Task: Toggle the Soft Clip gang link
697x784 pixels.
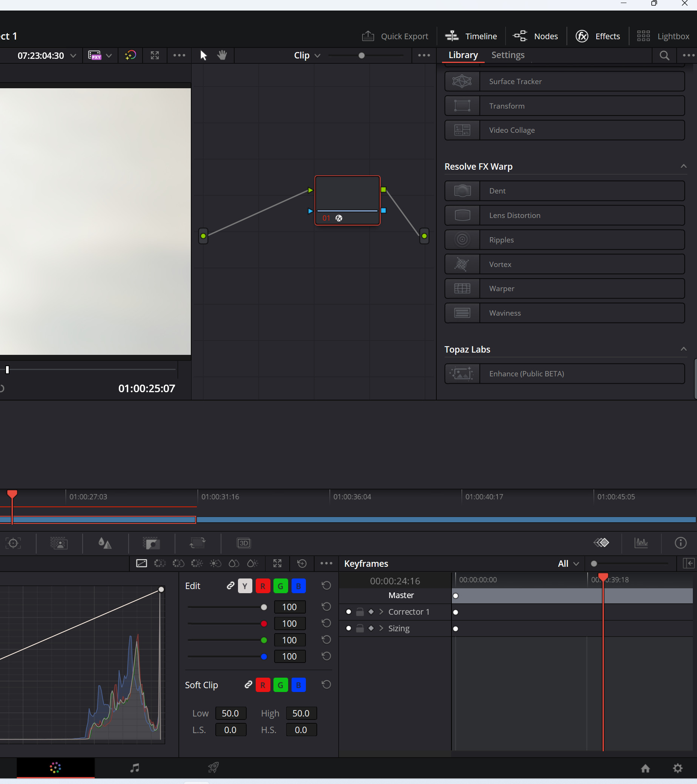Action: point(248,685)
